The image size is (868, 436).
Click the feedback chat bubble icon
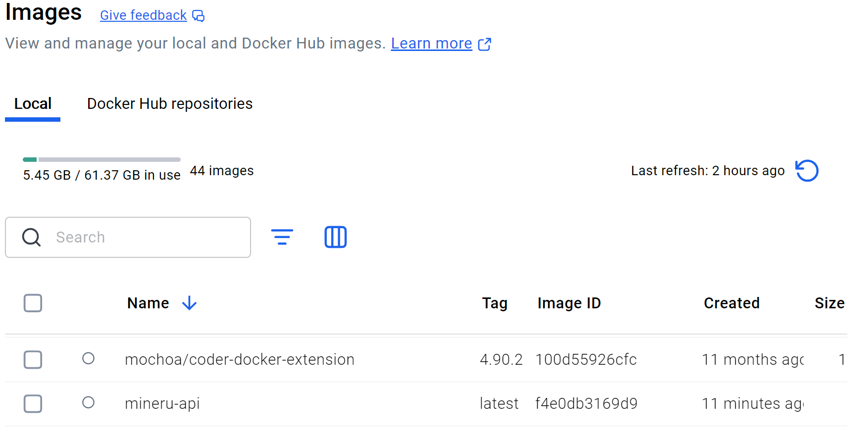click(199, 16)
